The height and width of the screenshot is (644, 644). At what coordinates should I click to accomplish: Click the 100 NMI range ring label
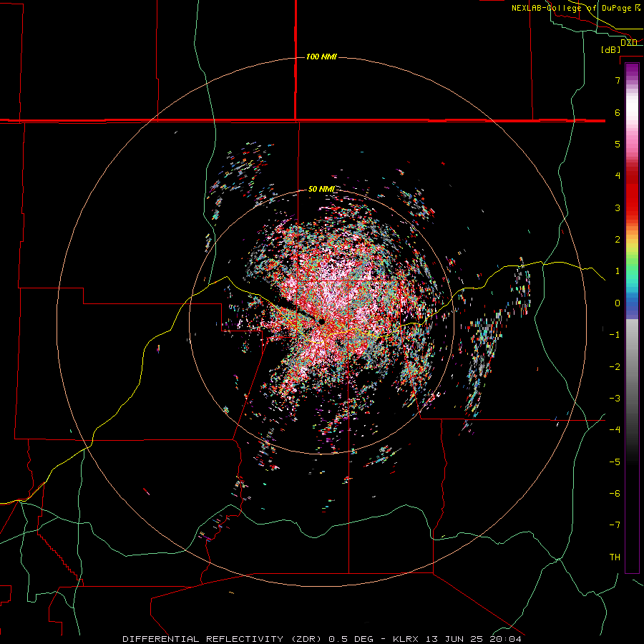pyautogui.click(x=321, y=57)
